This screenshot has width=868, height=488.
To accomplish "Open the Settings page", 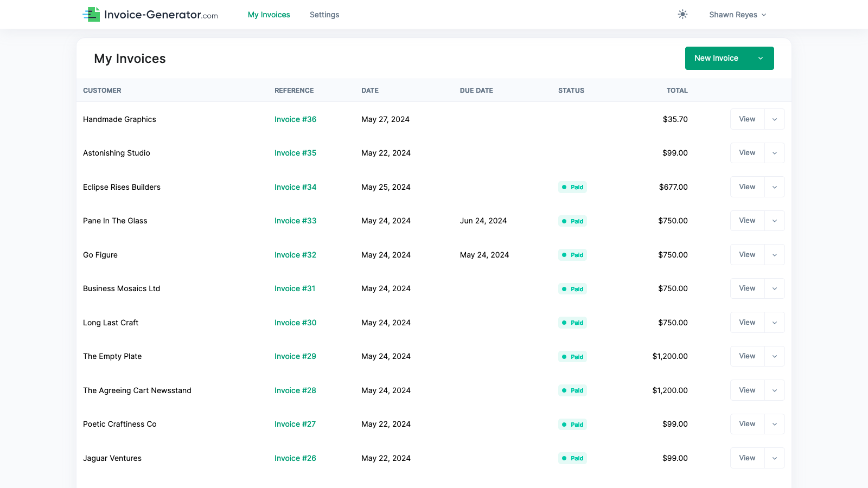I will [324, 15].
